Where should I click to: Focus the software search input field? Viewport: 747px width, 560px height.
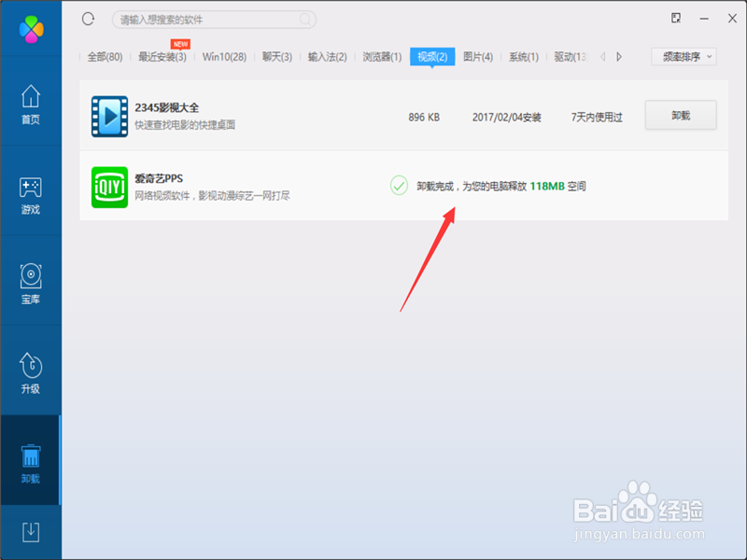pos(214,20)
